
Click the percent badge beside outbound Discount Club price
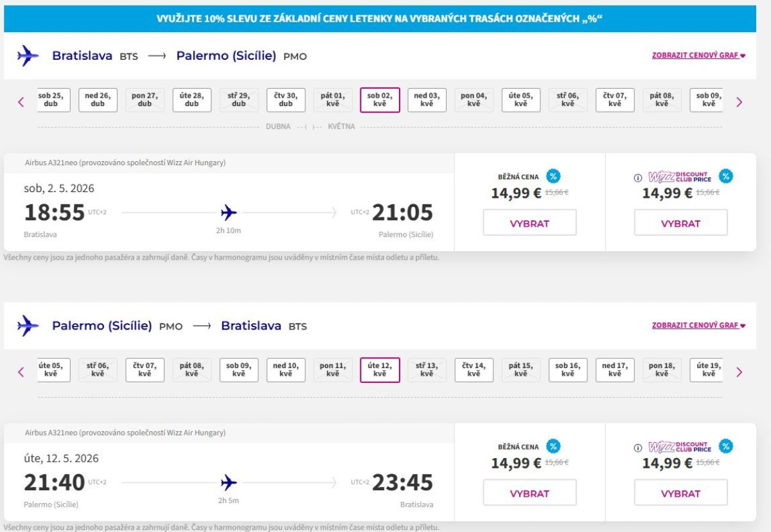[726, 176]
